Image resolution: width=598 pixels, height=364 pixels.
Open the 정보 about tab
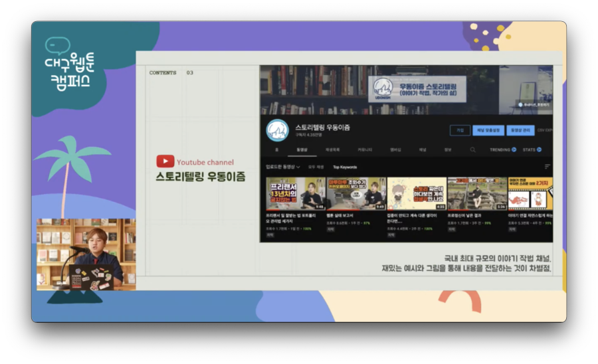448,150
